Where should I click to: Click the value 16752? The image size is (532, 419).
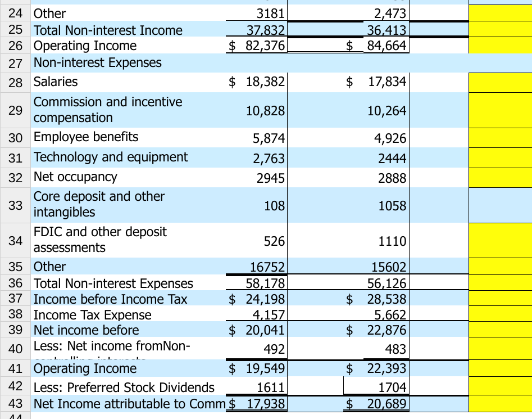(x=267, y=267)
